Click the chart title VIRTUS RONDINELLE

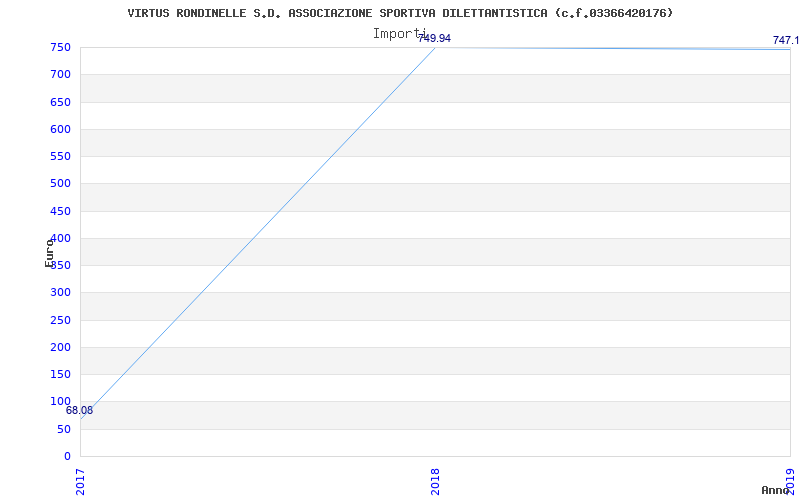click(400, 13)
